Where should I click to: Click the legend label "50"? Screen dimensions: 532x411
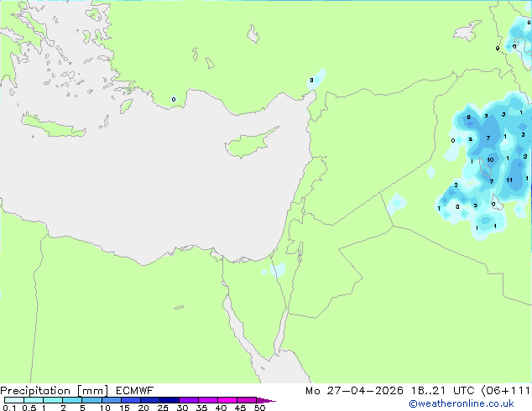click(259, 408)
